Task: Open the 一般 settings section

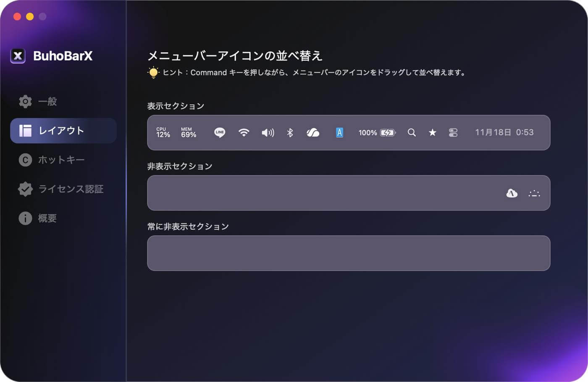Action: 47,101
